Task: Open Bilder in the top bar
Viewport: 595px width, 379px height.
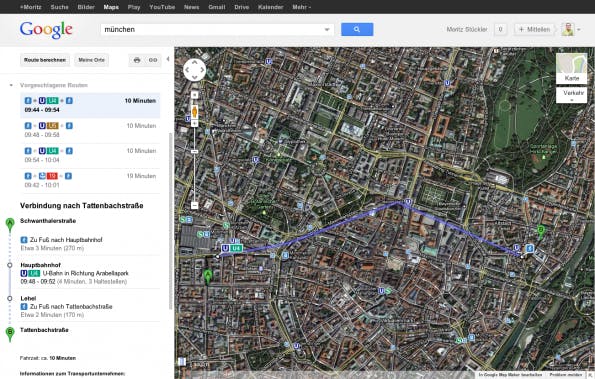Action: pyautogui.click(x=86, y=7)
